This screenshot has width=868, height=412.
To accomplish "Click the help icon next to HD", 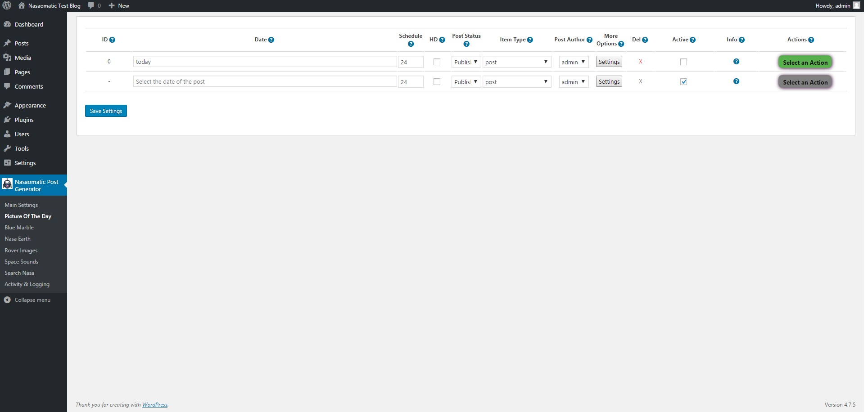I will coord(442,40).
